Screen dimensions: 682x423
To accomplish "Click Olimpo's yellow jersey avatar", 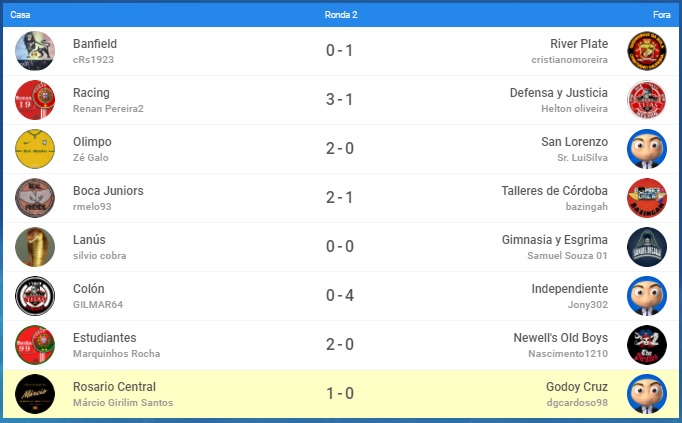I will 35,149.
